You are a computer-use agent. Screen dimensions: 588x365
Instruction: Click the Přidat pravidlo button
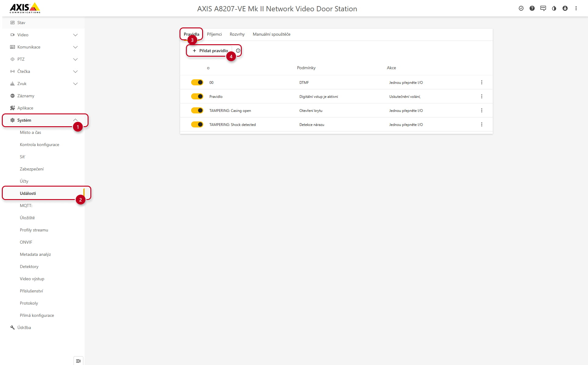click(210, 51)
